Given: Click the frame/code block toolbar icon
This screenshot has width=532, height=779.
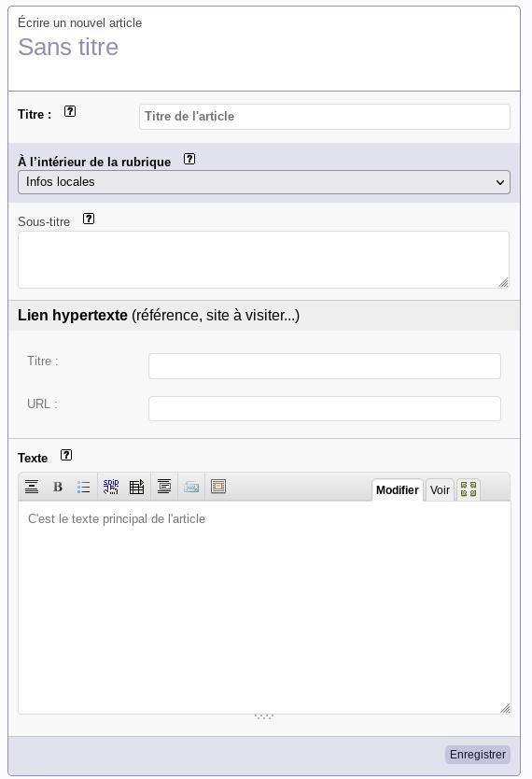Looking at the screenshot, I should [218, 487].
